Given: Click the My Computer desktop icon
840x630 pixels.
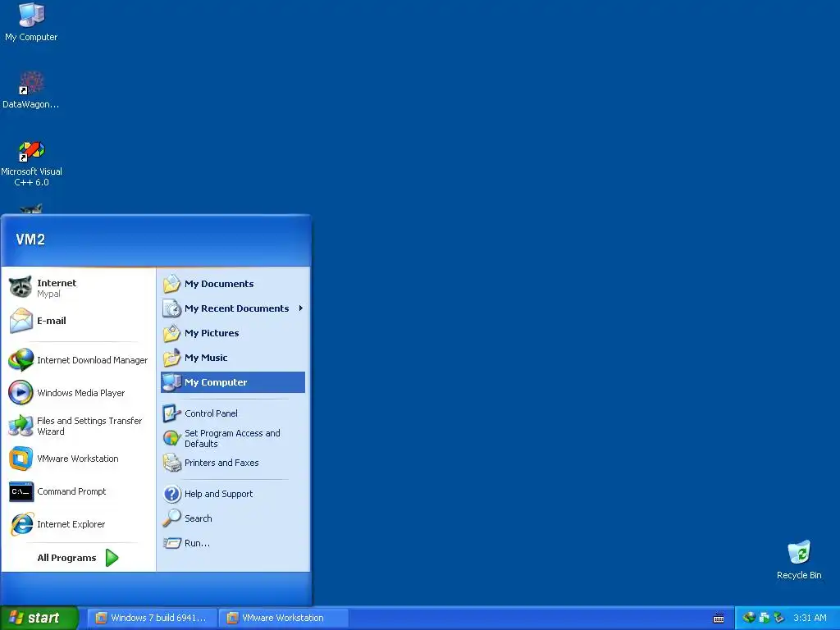Looking at the screenshot, I should 31,21.
